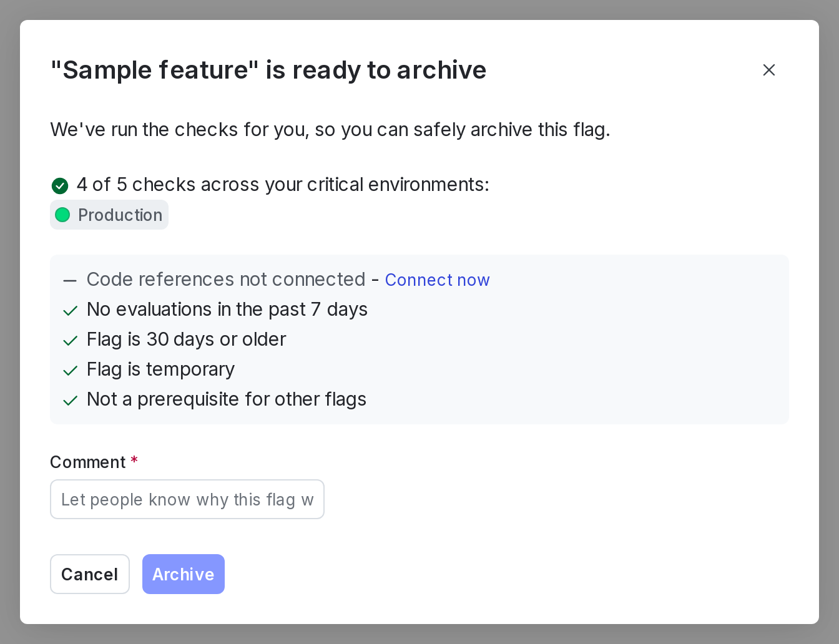Click checkmark beside 'Flag is temporary'
839x644 pixels.
(x=70, y=370)
